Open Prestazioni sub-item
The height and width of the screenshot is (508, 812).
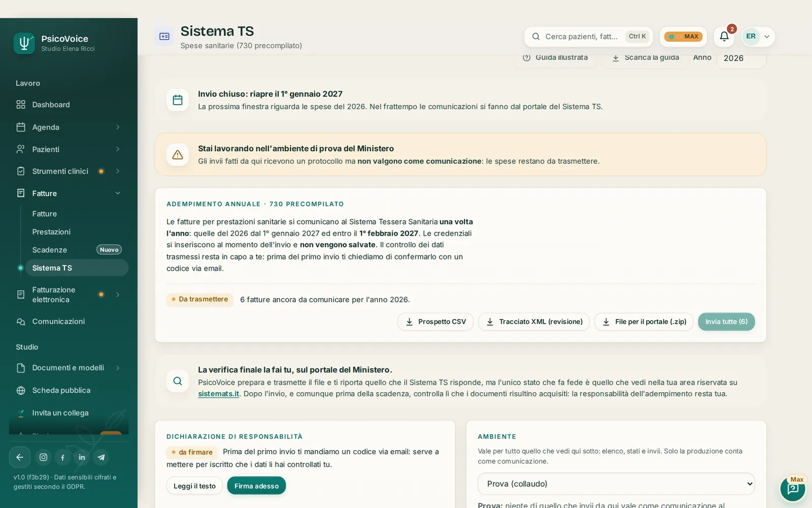[77, 232]
